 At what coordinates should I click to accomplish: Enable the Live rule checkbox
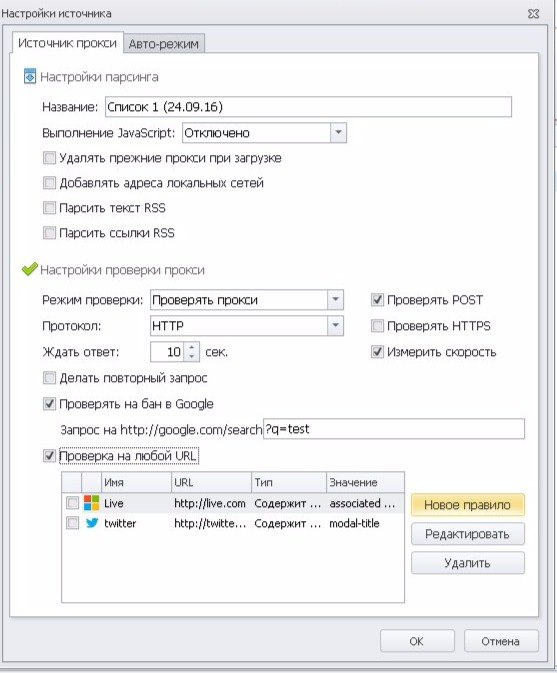pyautogui.click(x=72, y=503)
